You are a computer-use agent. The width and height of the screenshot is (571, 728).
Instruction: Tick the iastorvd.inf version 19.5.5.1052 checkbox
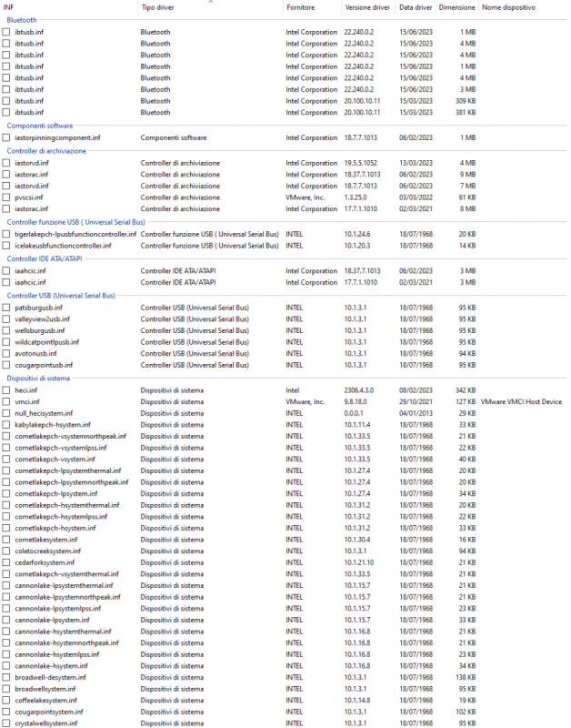6,163
